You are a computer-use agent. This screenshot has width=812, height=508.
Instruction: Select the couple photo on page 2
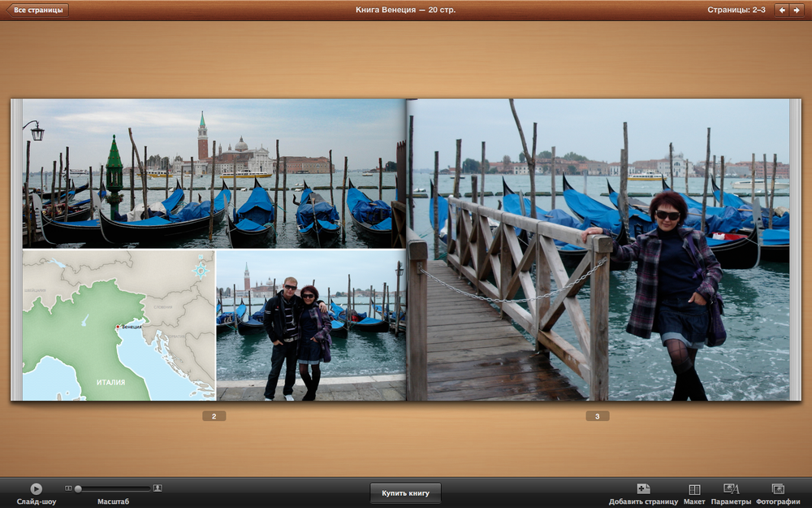point(311,325)
